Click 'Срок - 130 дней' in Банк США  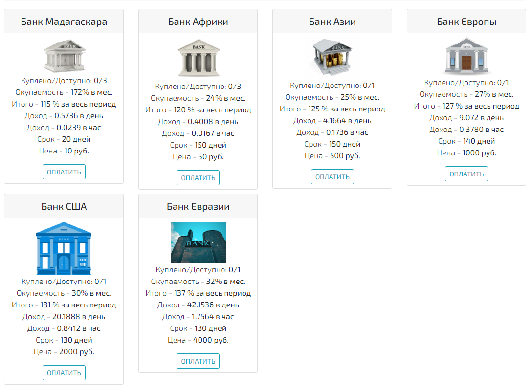[64, 340]
